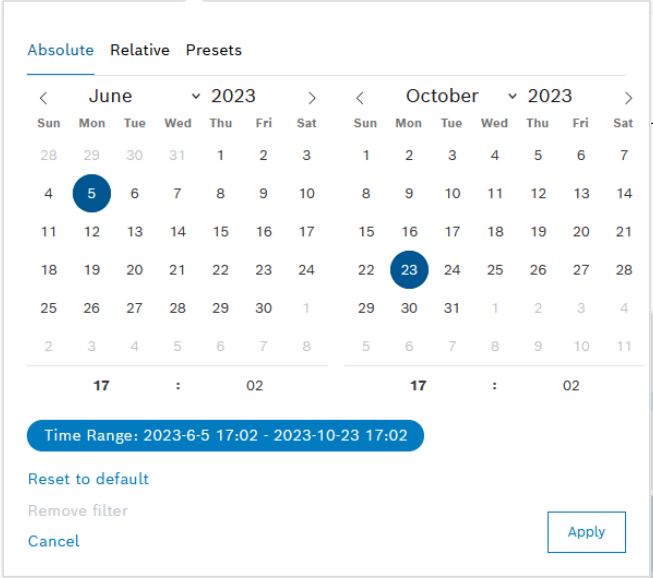Click the end minute field showing 02
The width and height of the screenshot is (653, 578).
(x=571, y=385)
